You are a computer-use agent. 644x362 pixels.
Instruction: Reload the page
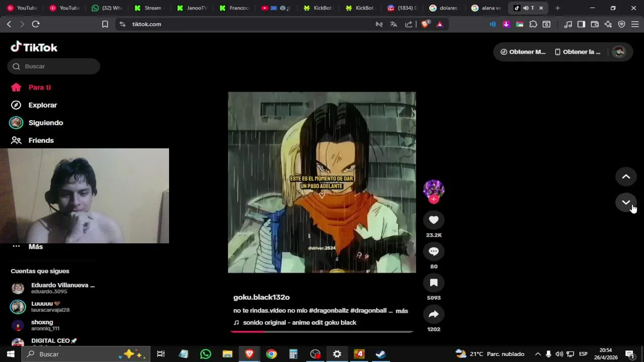coord(36,24)
